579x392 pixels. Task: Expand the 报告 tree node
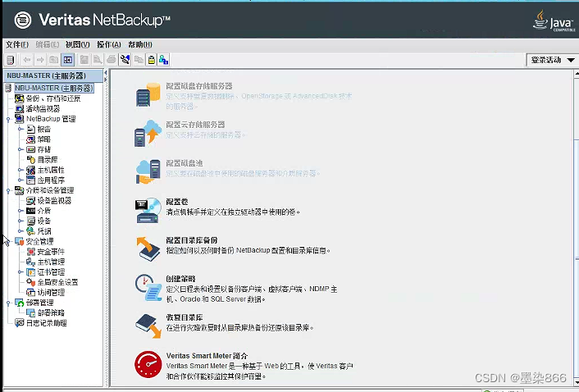20,130
